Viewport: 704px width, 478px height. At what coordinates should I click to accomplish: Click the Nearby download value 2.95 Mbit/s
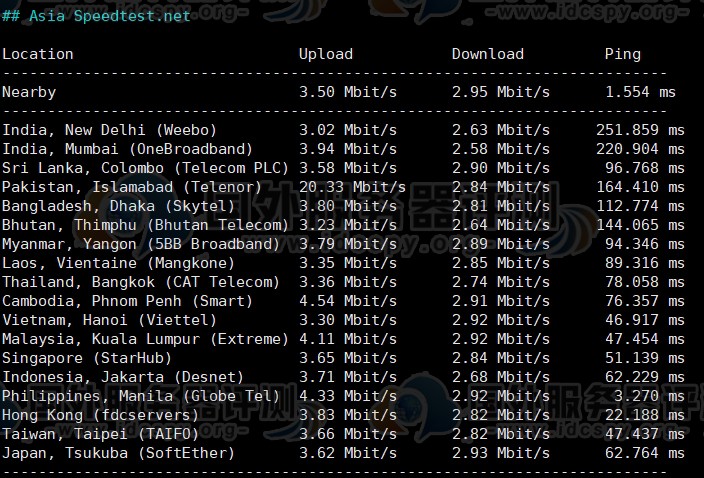(x=501, y=92)
